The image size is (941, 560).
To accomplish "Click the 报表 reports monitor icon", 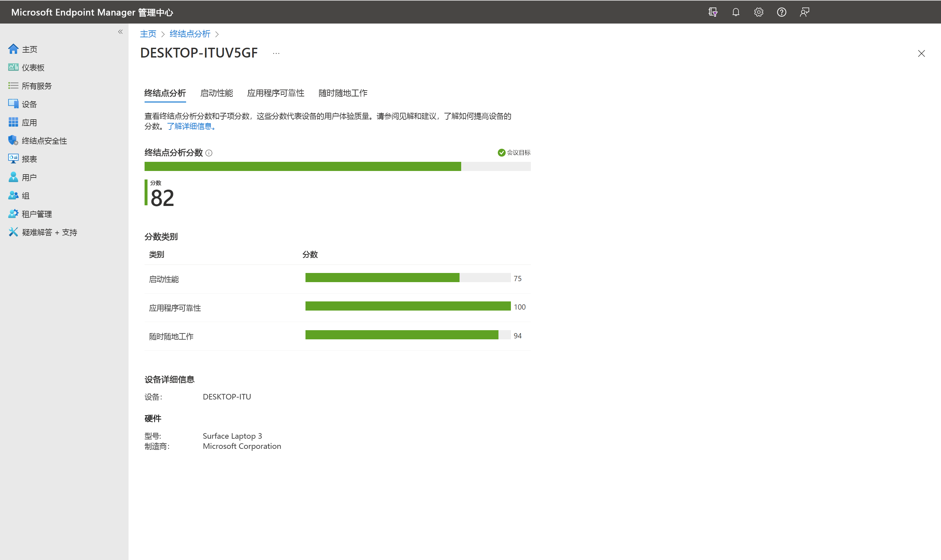I will [13, 159].
